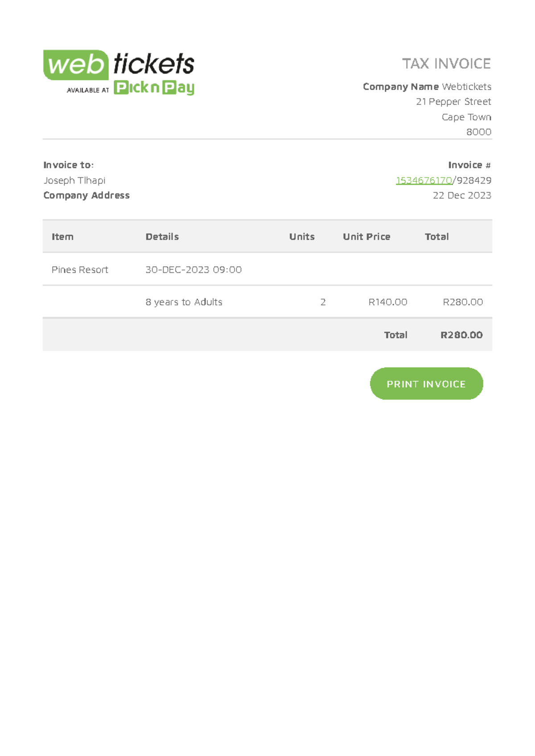Select the Pick n Pay 'P' square icon
Viewport: 535px width, 756px height.
click(120, 88)
